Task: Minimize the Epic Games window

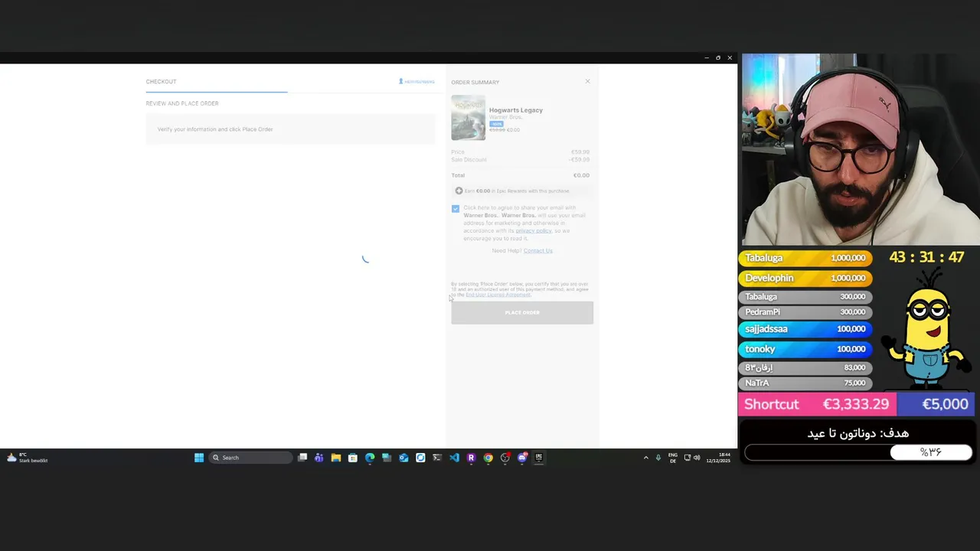Action: 707,58
